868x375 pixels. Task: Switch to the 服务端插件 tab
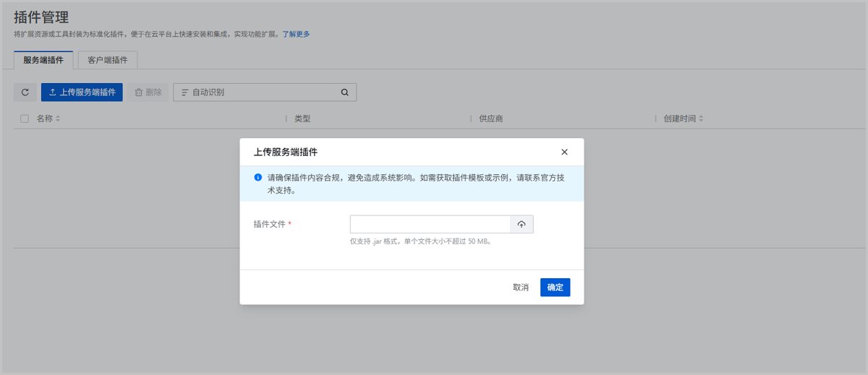tap(43, 60)
